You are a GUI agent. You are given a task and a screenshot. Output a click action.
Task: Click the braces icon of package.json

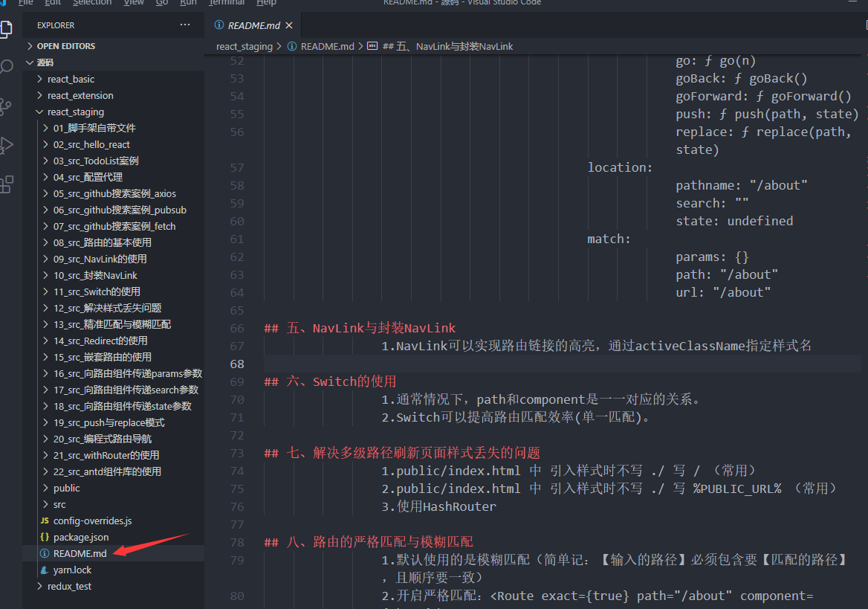click(45, 537)
